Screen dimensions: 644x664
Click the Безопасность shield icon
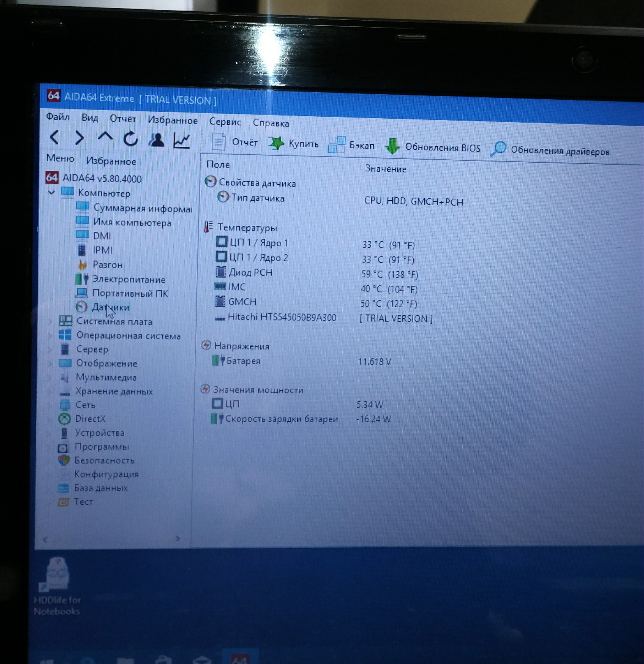[x=64, y=460]
